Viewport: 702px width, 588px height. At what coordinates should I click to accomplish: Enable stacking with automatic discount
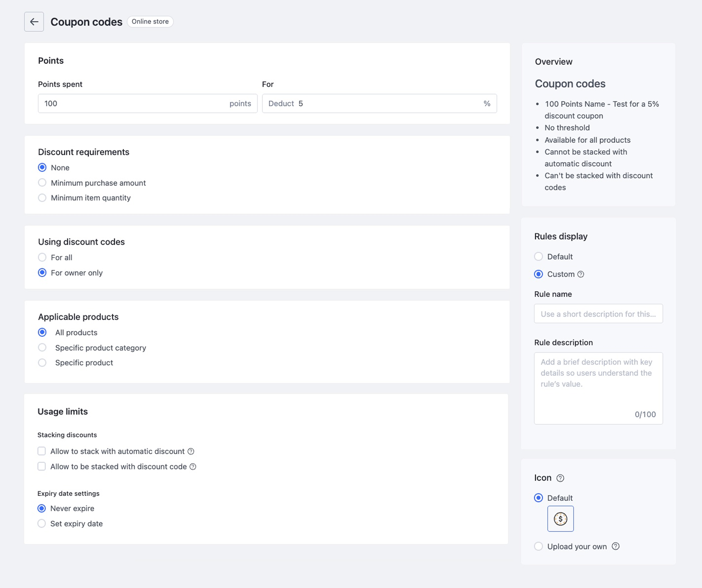42,451
